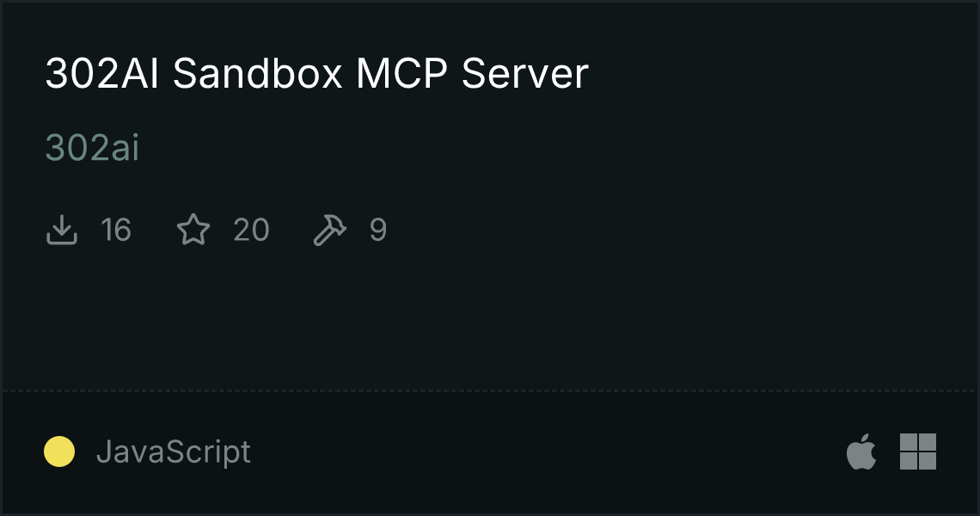Click the MCP text in the card title
This screenshot has height=516, width=980.
pos(401,73)
